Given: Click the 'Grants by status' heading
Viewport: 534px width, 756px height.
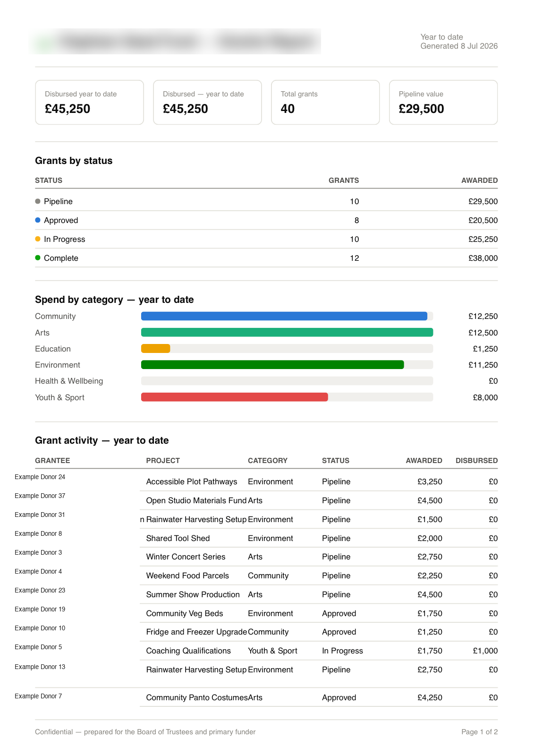Looking at the screenshot, I should point(74,161).
